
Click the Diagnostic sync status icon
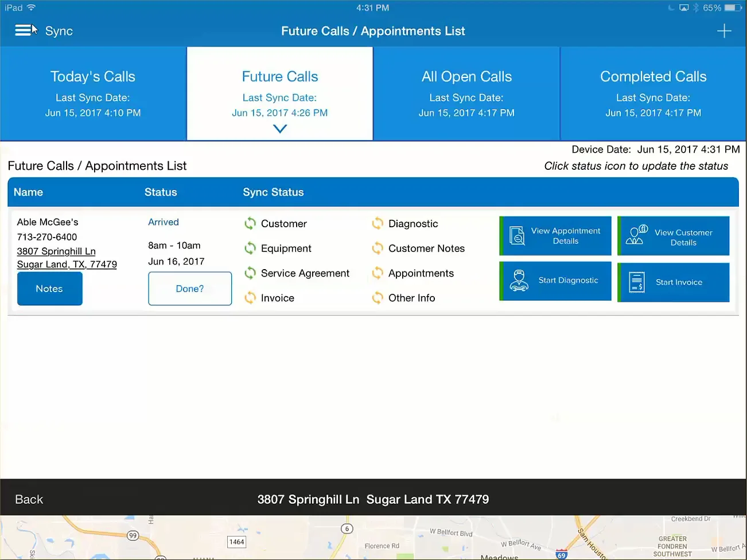pyautogui.click(x=378, y=224)
